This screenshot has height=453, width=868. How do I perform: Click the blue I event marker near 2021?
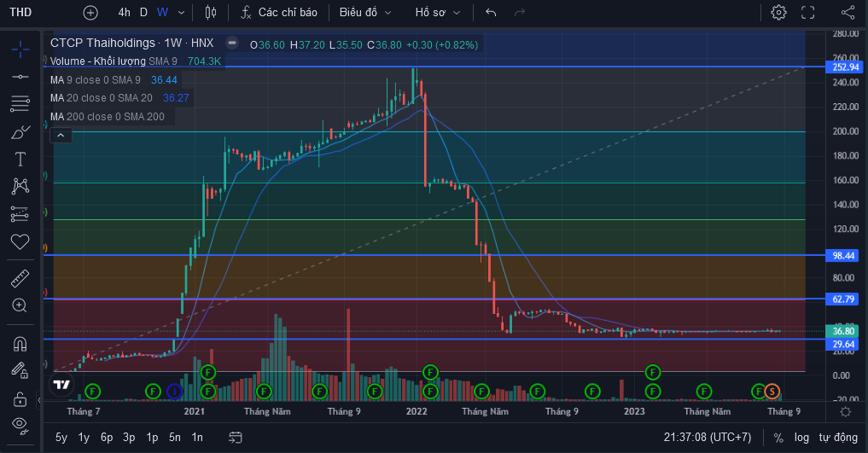click(174, 392)
